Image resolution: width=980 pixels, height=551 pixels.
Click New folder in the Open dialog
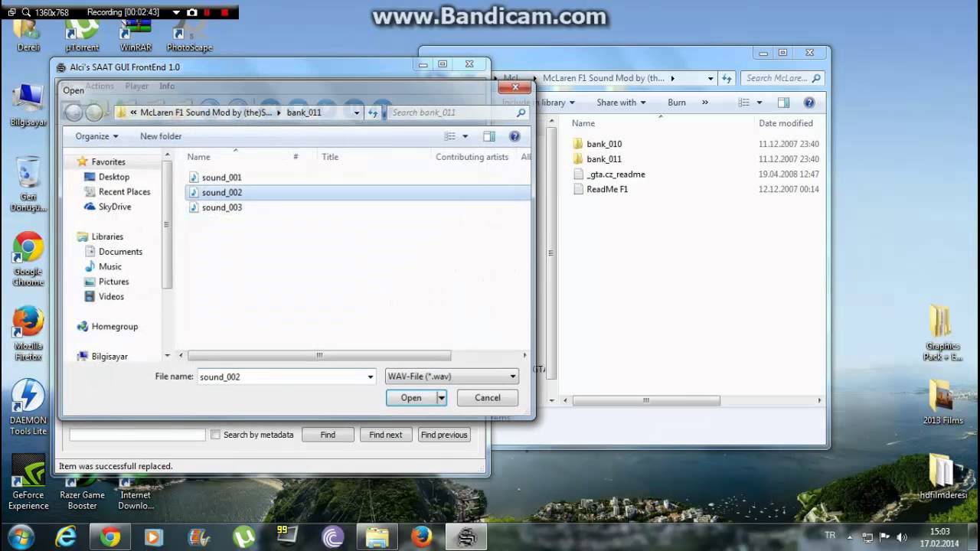click(x=161, y=136)
